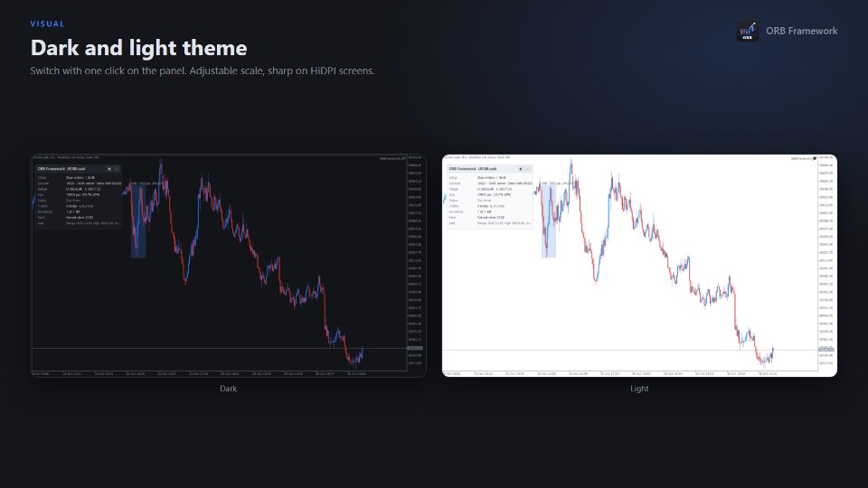Click current price tag on dark chart axis

(x=415, y=348)
